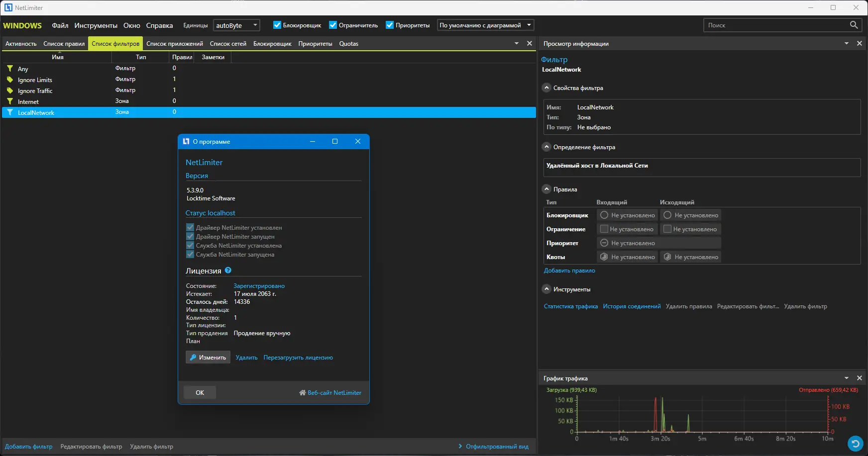Select incoming Blocker radio button
This screenshot has height=456, width=868.
pyautogui.click(x=604, y=215)
